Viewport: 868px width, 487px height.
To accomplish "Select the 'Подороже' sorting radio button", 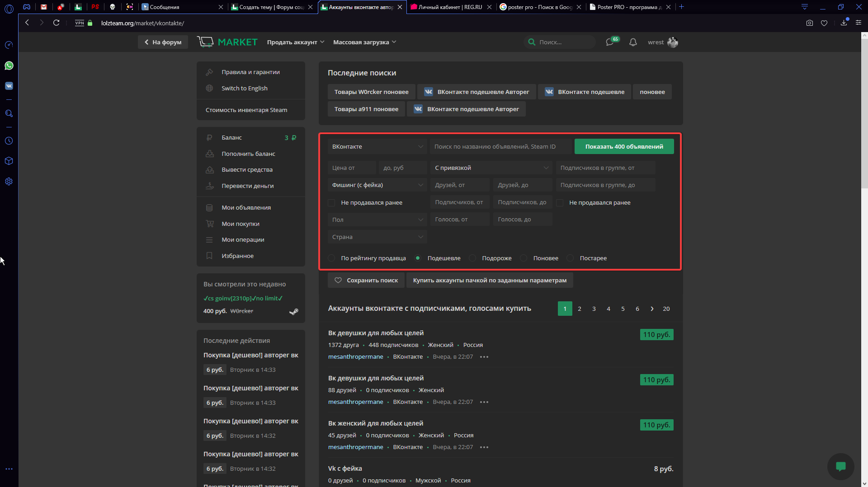I will (472, 258).
